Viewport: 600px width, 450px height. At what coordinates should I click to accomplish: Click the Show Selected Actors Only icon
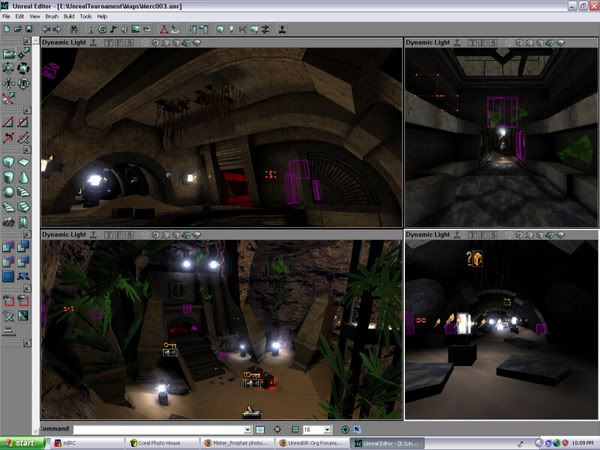coord(8,301)
